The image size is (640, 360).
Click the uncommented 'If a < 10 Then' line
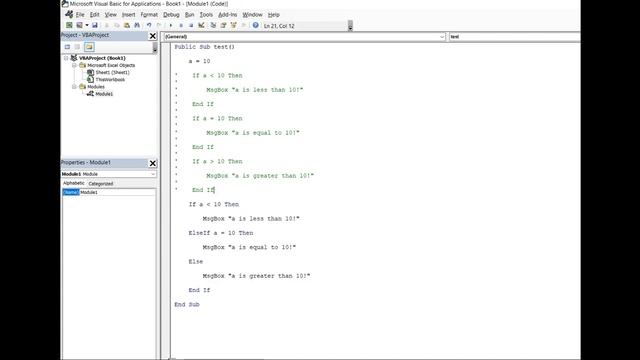pyautogui.click(x=214, y=204)
